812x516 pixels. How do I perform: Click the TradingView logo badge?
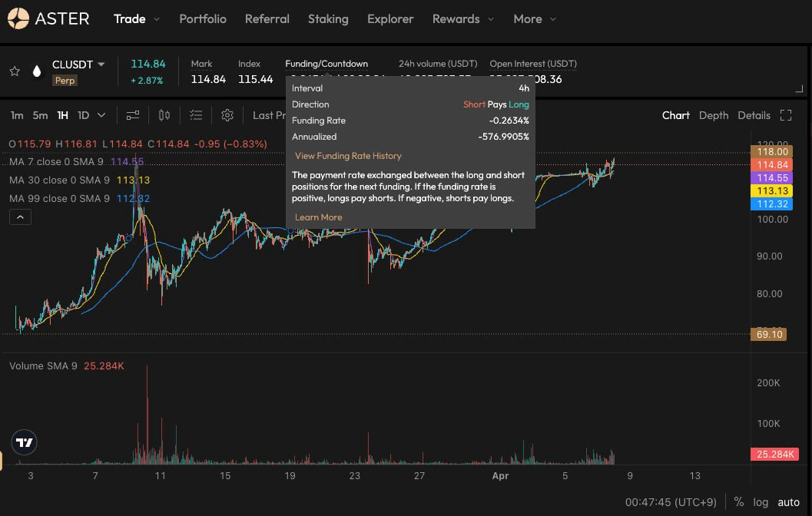click(25, 442)
